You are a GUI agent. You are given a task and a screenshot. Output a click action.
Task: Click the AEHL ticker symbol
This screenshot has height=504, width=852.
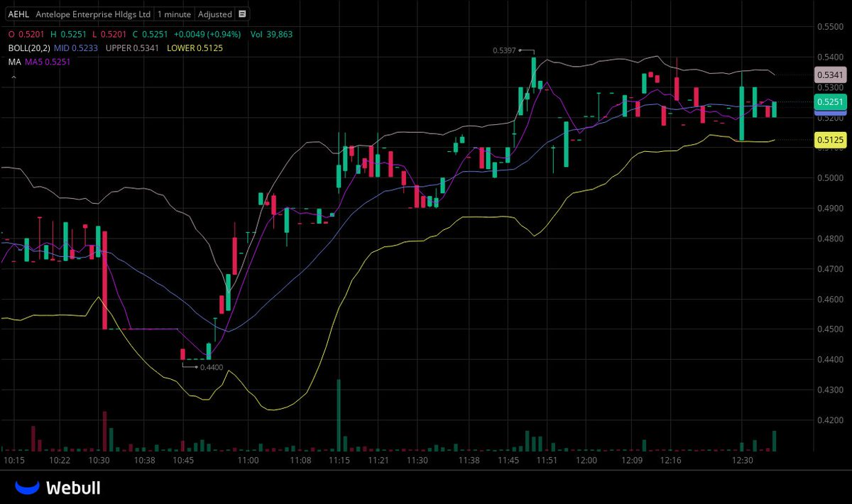(x=18, y=14)
